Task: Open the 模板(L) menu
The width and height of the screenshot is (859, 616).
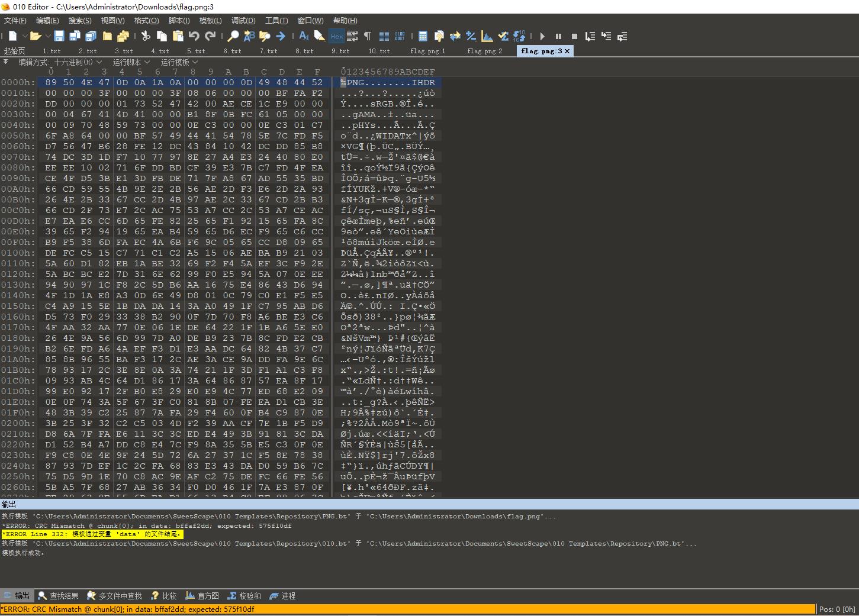Action: (210, 20)
